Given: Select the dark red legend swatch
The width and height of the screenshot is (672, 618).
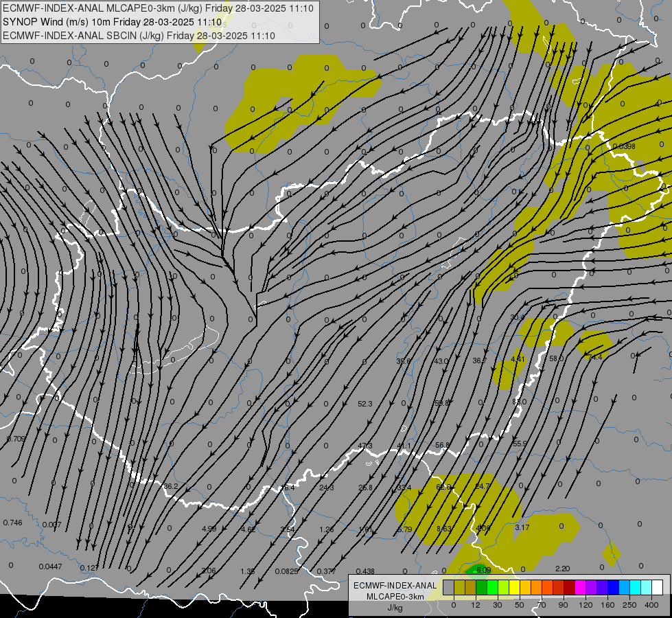Looking at the screenshot, I should pyautogui.click(x=570, y=587).
